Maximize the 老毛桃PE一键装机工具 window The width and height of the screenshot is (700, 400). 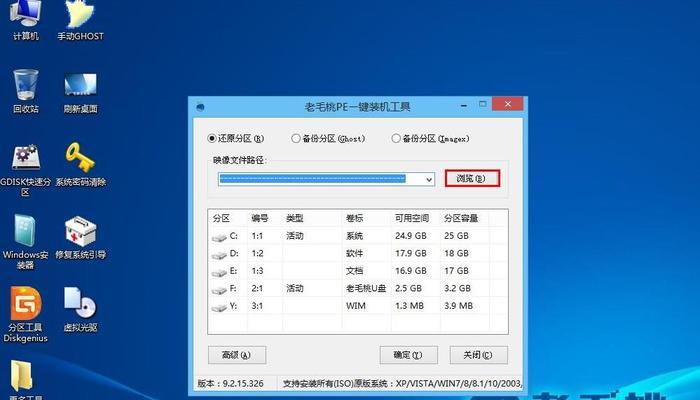483,104
